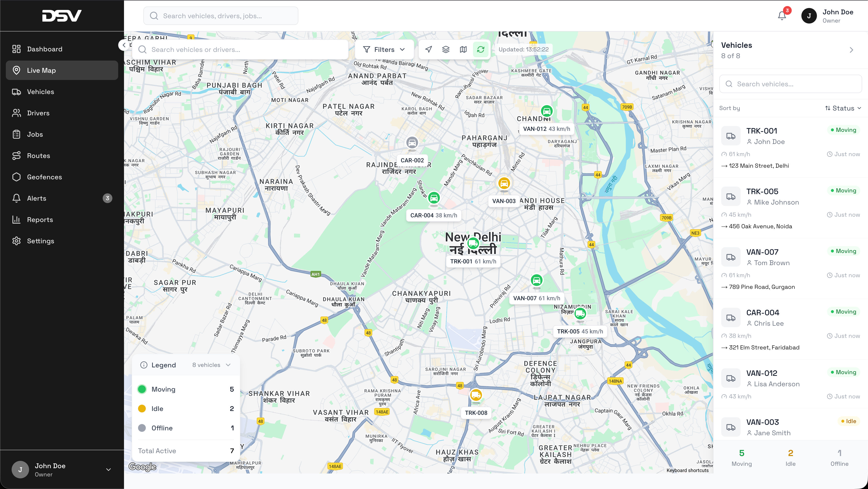Image resolution: width=868 pixels, height=489 pixels.
Task: Click the green VAN-012 map marker
Action: [547, 111]
